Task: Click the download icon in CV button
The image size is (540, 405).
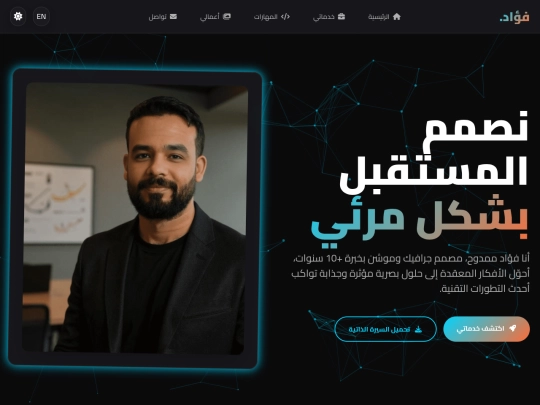Action: click(418, 329)
